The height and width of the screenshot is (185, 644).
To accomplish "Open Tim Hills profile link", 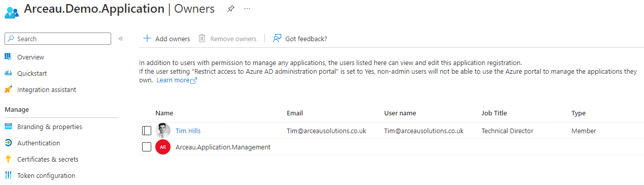I will click(x=188, y=131).
